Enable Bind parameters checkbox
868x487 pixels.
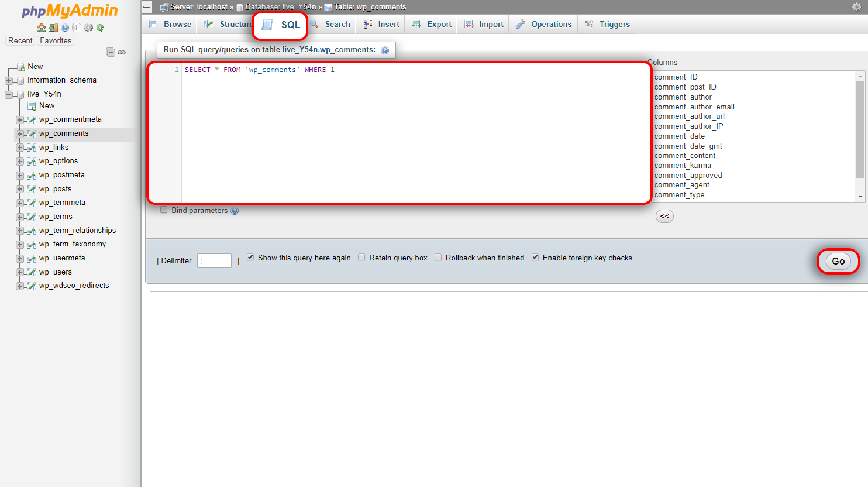[x=164, y=210]
